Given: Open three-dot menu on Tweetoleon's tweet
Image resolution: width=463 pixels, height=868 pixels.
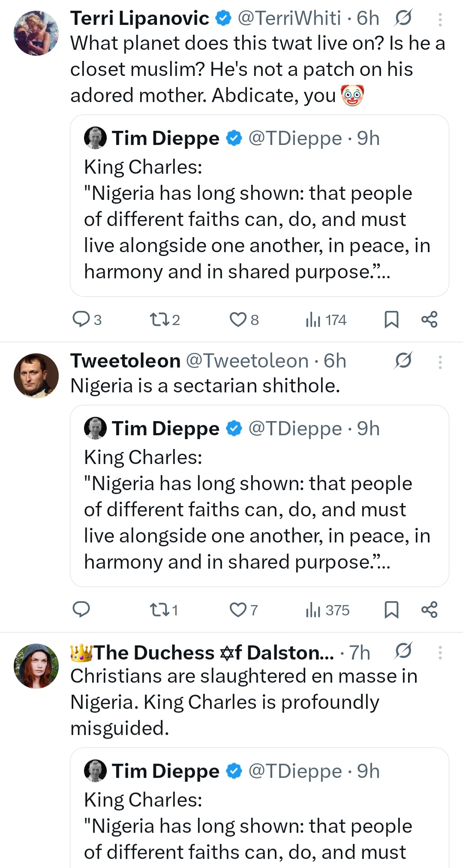Looking at the screenshot, I should click(440, 362).
